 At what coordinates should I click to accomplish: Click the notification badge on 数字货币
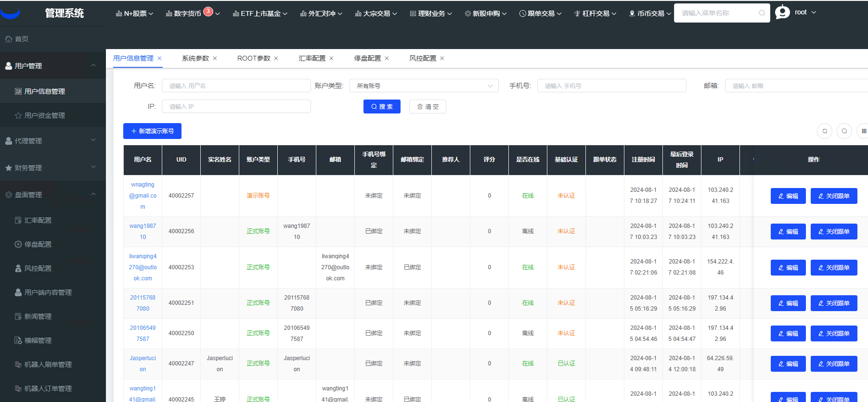click(x=208, y=11)
